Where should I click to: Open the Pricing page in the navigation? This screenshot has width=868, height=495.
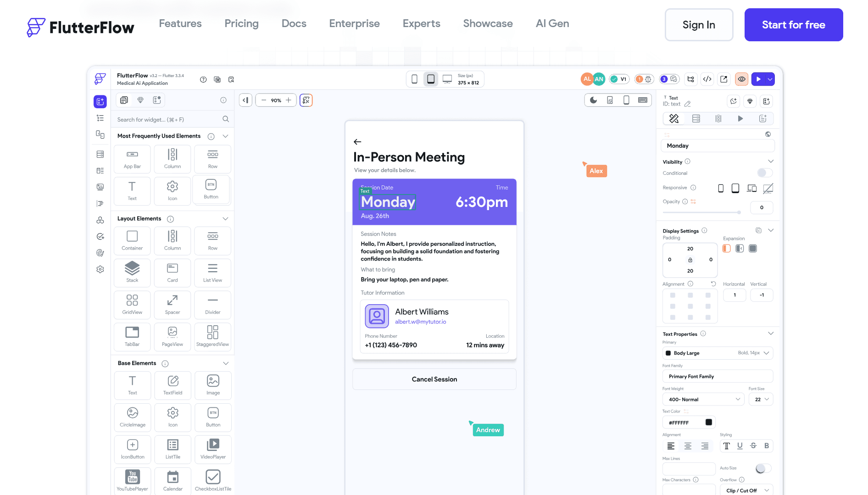(x=241, y=23)
